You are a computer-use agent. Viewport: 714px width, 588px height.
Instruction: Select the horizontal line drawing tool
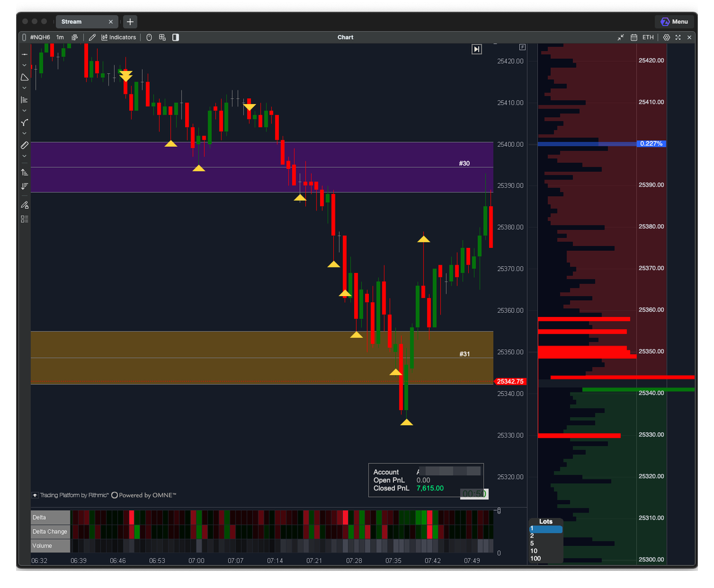click(x=24, y=54)
